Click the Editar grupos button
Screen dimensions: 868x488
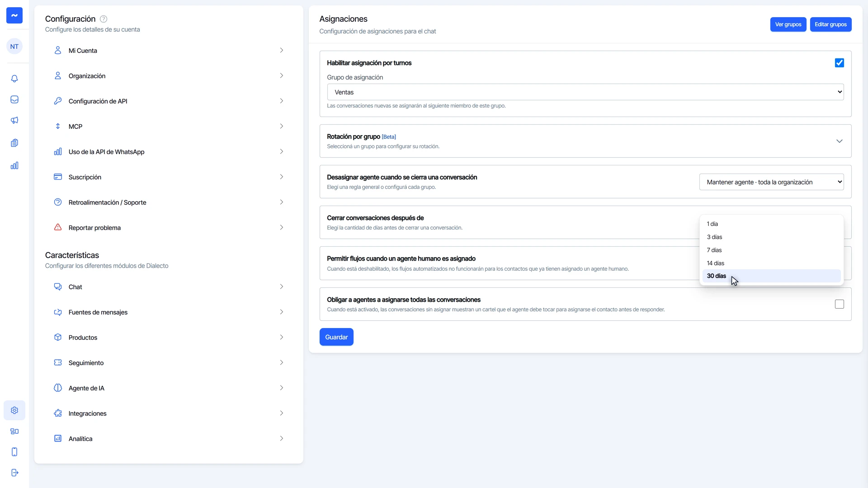830,24
